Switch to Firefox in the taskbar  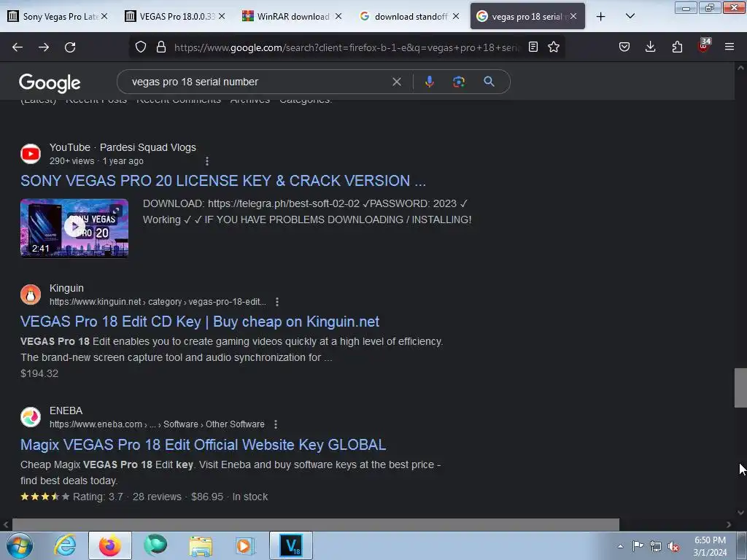click(x=109, y=545)
